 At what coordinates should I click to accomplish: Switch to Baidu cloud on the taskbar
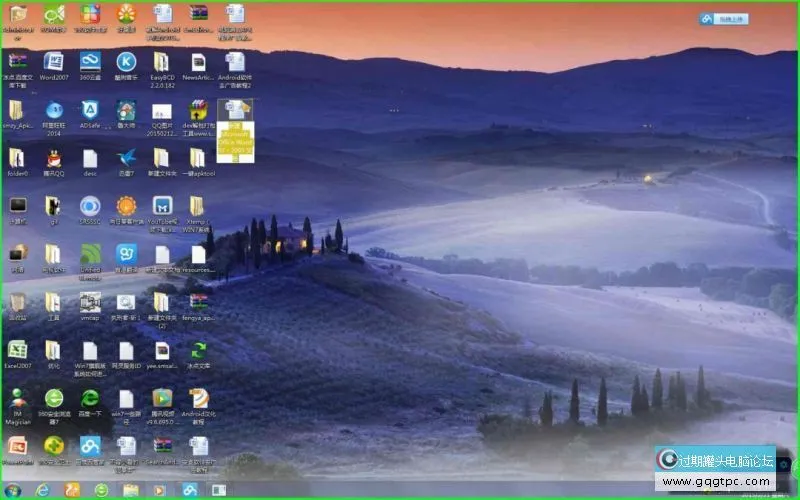pyautogui.click(x=189, y=490)
